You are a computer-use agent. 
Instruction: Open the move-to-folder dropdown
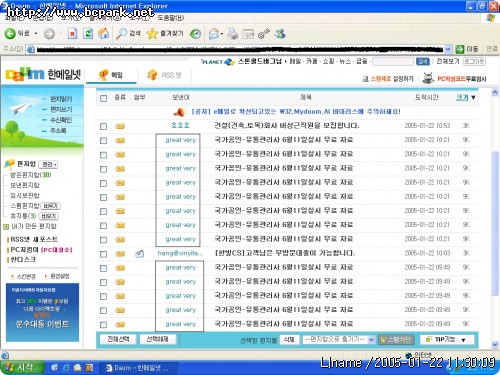[x=339, y=339]
